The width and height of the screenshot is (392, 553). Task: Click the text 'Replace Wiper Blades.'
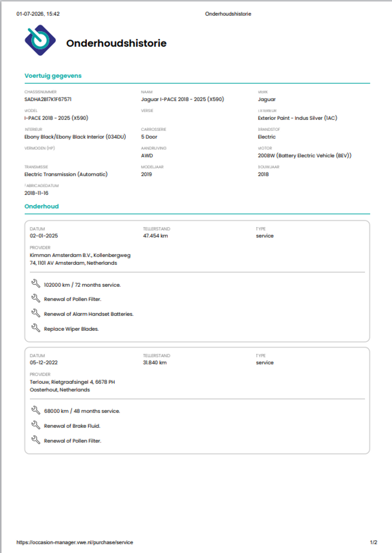[71, 329]
